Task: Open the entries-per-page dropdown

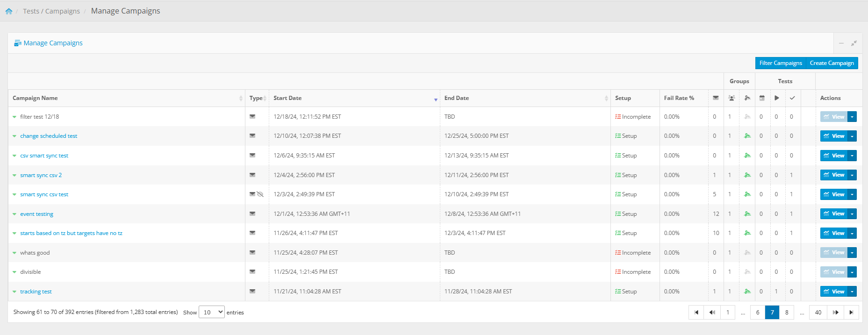Action: click(212, 312)
